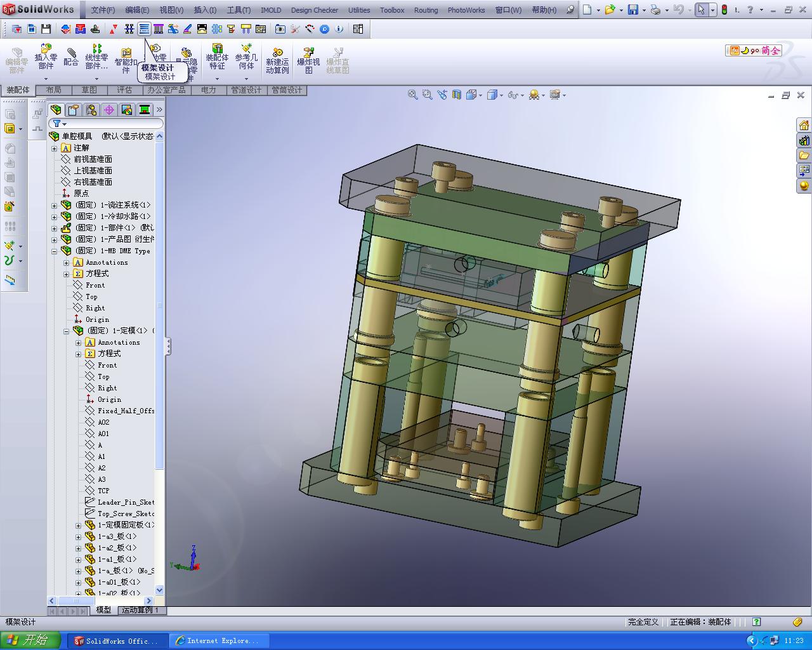
Task: Open the 文件(F) menu
Action: tap(103, 10)
